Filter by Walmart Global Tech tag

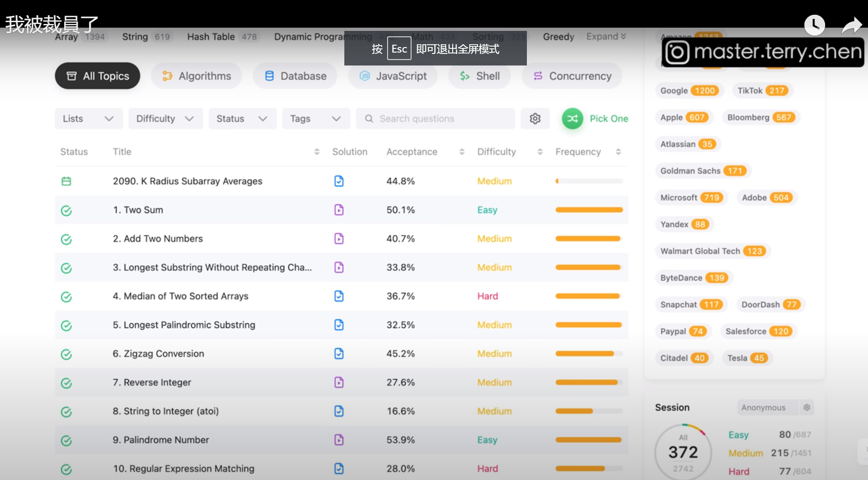[713, 251]
